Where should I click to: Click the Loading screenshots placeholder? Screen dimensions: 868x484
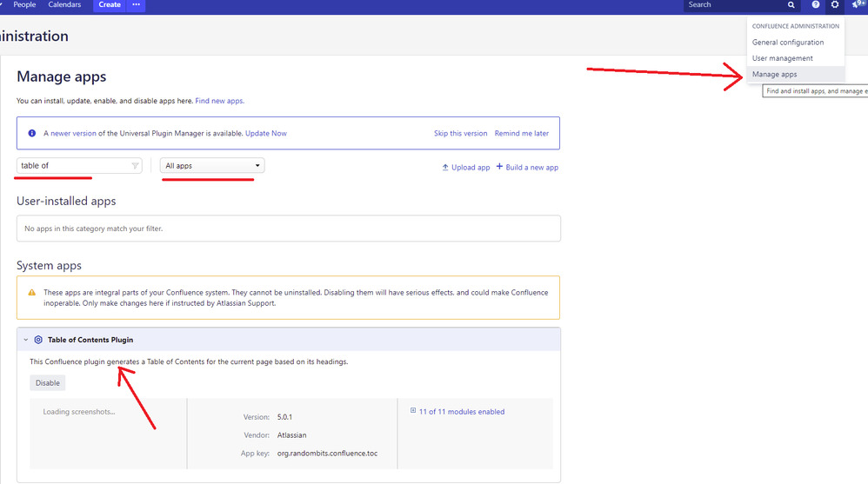[x=79, y=412]
